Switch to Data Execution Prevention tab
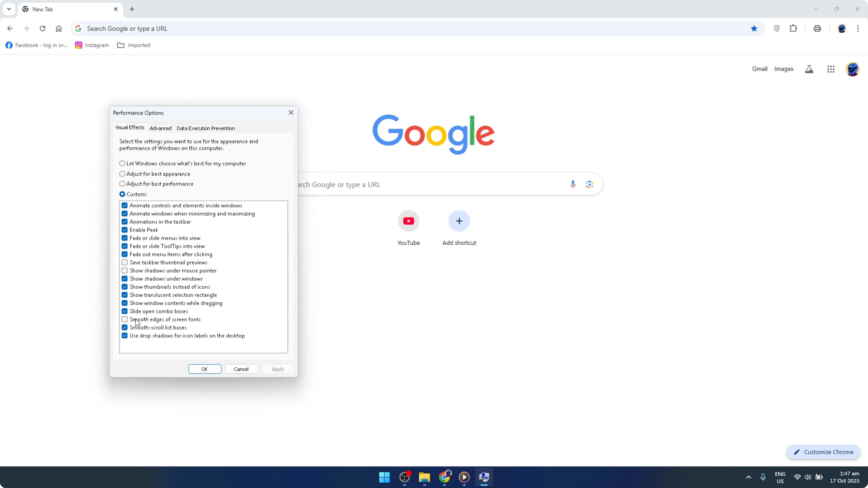This screenshot has width=868, height=488. click(x=205, y=128)
